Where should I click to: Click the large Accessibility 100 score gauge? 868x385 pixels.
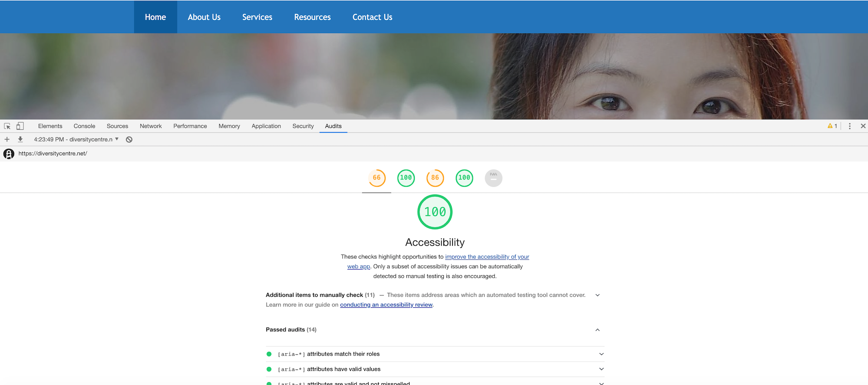tap(435, 212)
